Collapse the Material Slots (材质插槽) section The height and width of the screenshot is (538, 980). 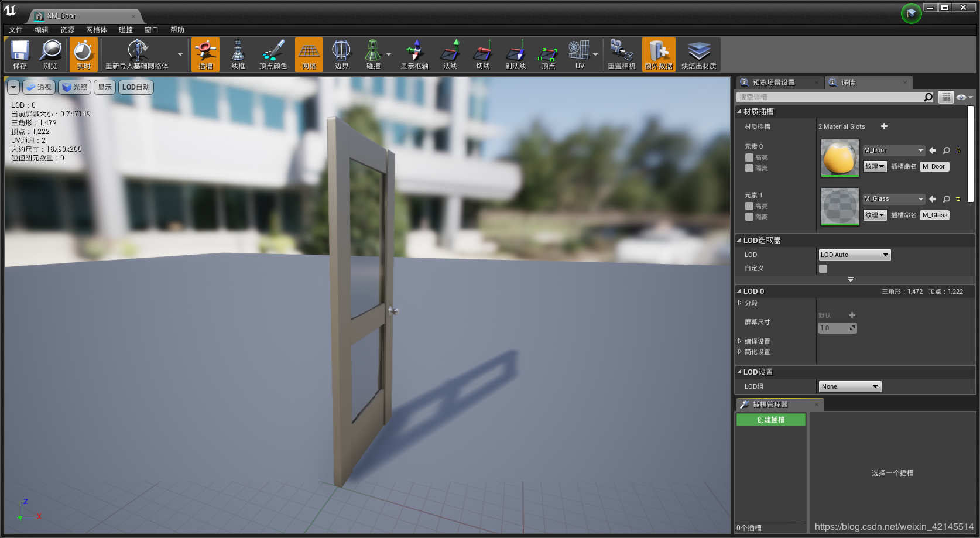pyautogui.click(x=739, y=111)
